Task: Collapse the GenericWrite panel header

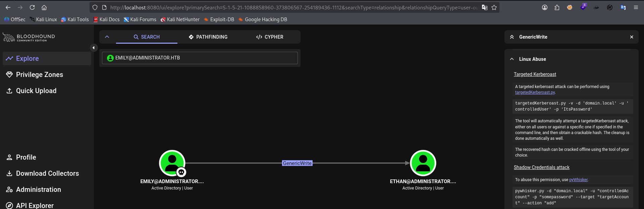Action: click(512, 37)
